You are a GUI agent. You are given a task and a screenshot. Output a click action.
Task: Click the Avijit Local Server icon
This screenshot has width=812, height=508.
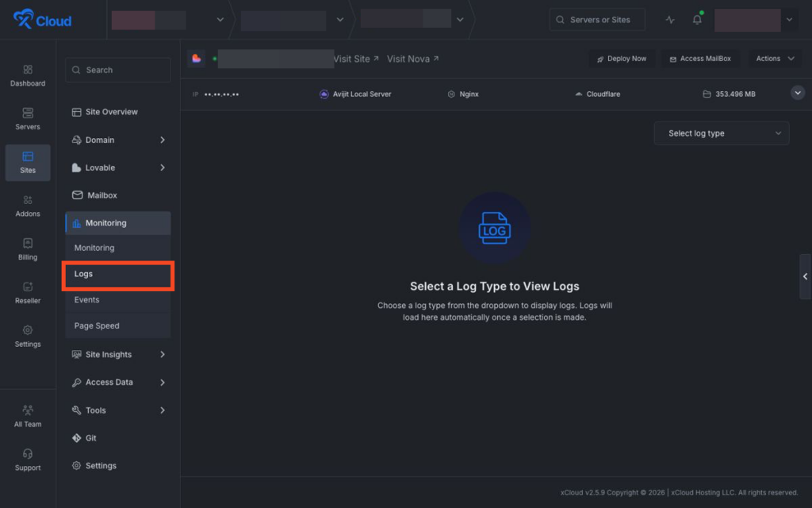(x=324, y=94)
